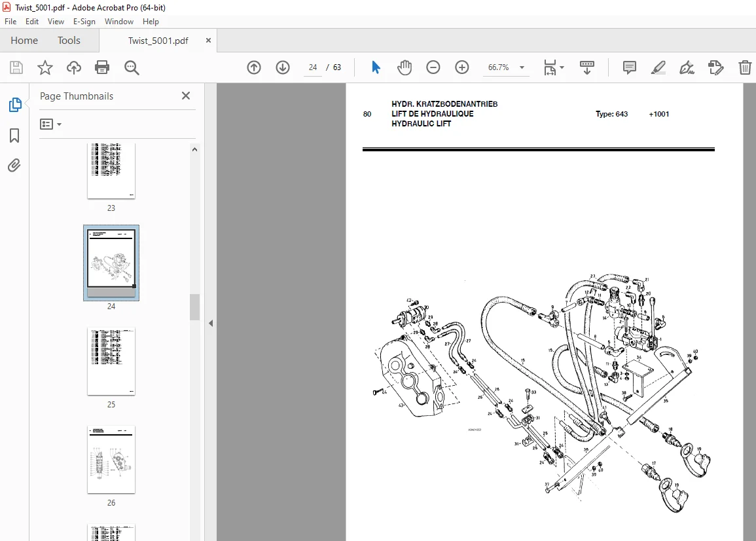Open Page Thumbnails sidebar icon
Screen dimensions: 756x541
click(15, 105)
